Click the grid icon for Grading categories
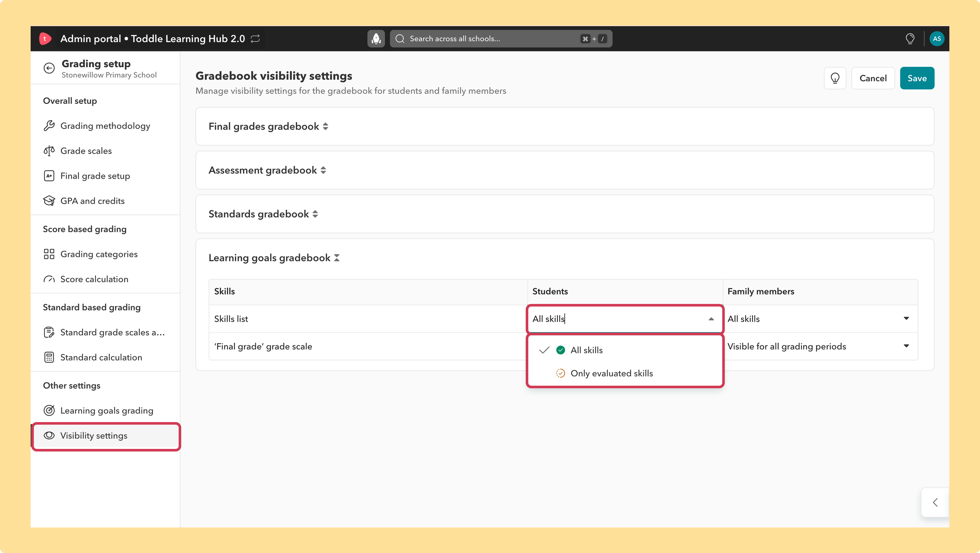980x553 pixels. point(49,254)
